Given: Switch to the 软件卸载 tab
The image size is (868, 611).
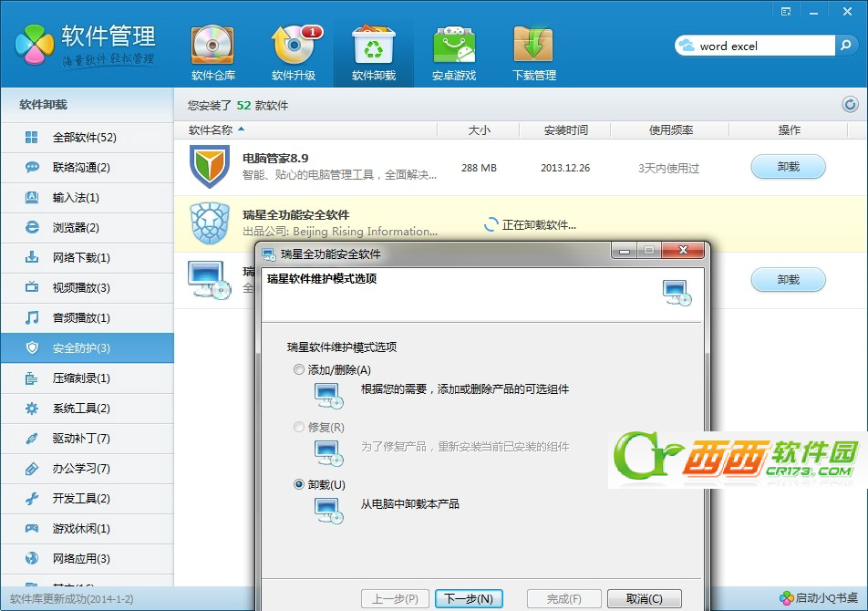Looking at the screenshot, I should click(x=373, y=50).
